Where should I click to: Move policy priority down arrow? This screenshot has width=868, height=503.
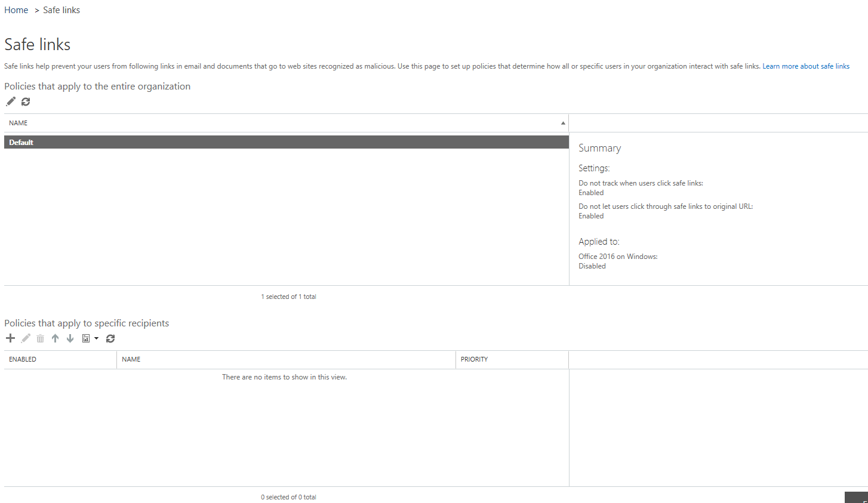[70, 338]
